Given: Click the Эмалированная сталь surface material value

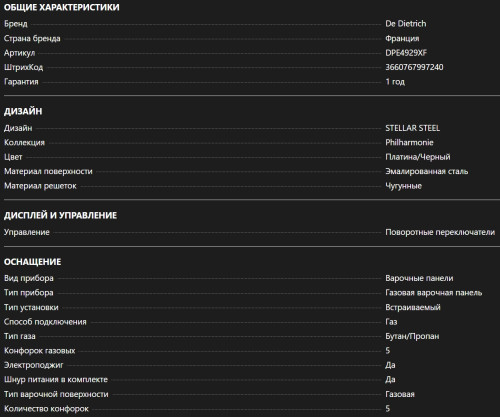Looking at the screenshot, I should (x=427, y=171).
